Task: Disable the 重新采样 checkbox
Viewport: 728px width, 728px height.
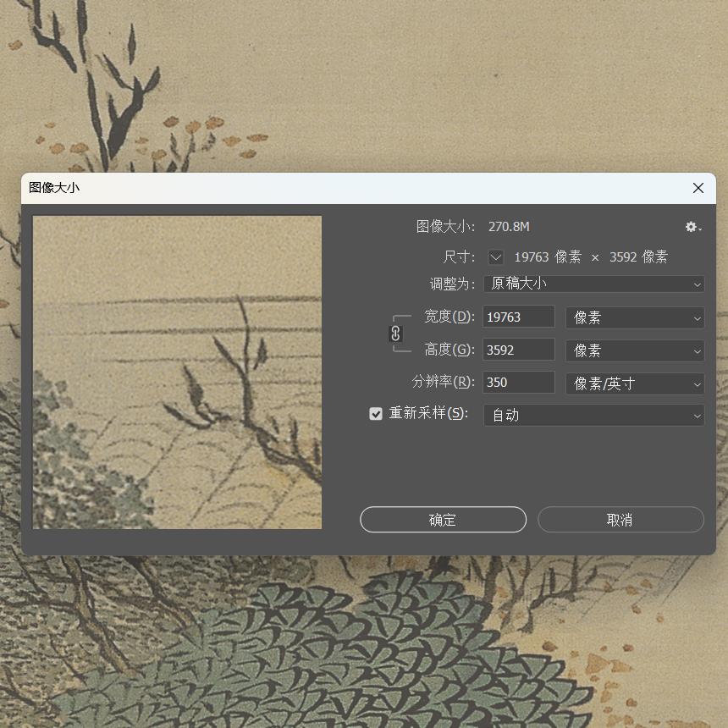Action: (376, 414)
